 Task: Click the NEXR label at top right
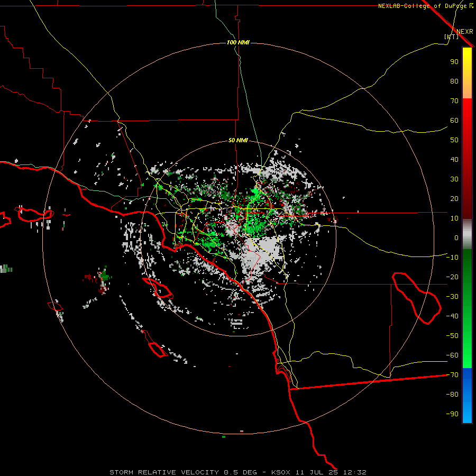coord(465,32)
